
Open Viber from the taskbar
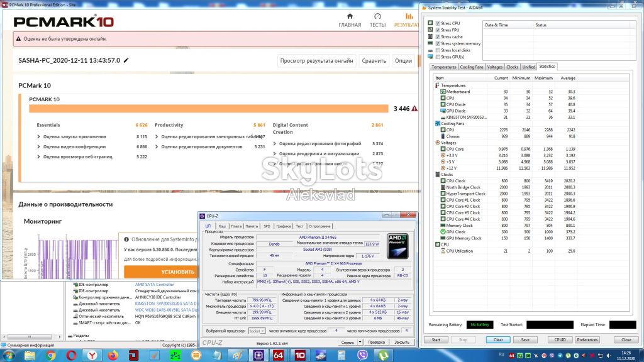click(362, 355)
